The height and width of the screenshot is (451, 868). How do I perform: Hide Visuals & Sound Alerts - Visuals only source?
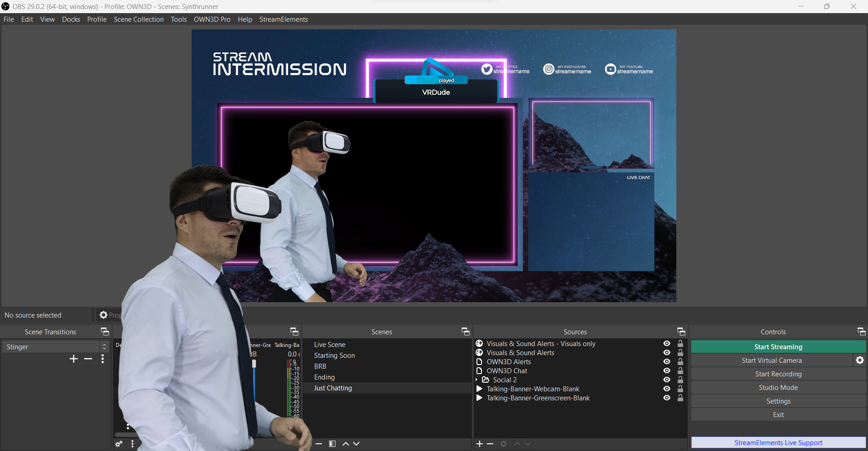pos(667,343)
